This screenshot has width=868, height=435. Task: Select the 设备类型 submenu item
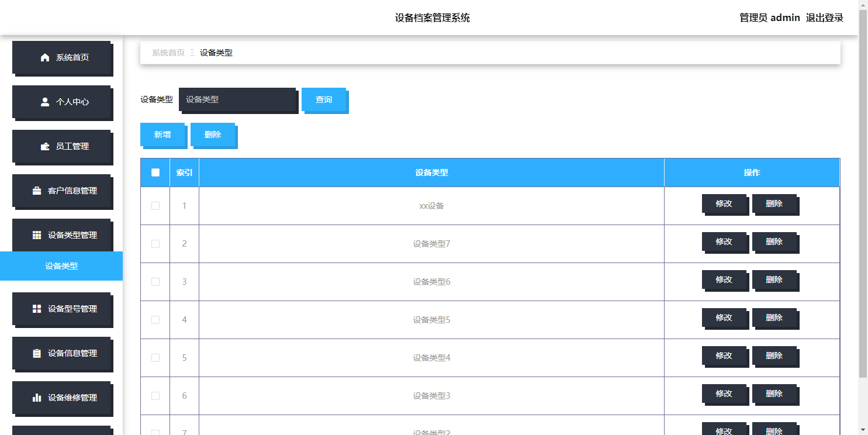[x=61, y=266]
